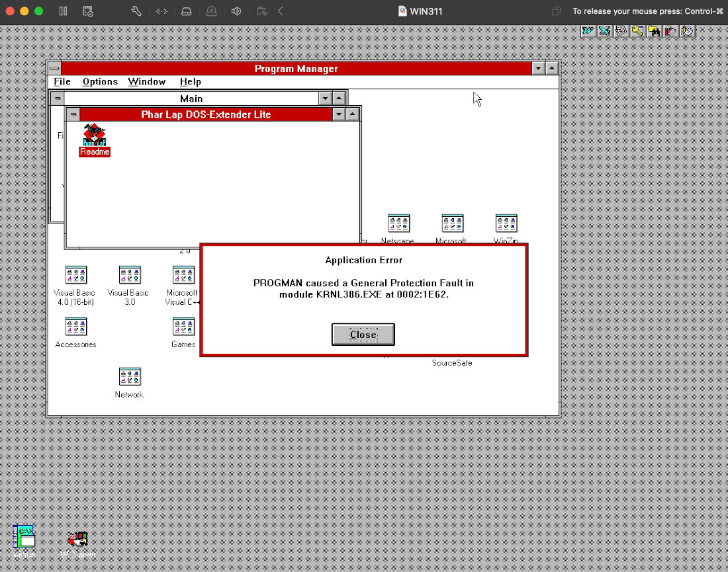
Task: Open the Games program group icon
Action: coord(183,327)
